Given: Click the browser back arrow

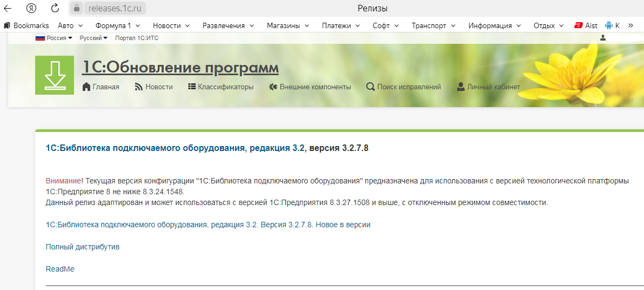Looking at the screenshot, I should (x=8, y=8).
